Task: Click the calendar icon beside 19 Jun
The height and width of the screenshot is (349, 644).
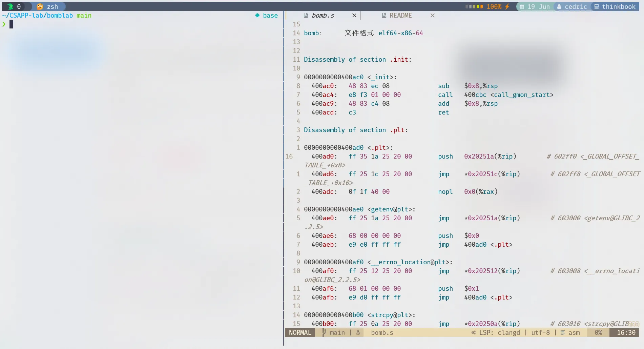Action: (522, 6)
